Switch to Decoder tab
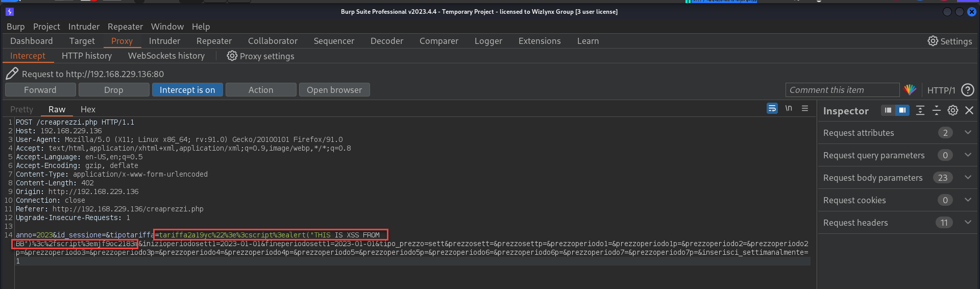The height and width of the screenshot is (289, 980). (387, 41)
